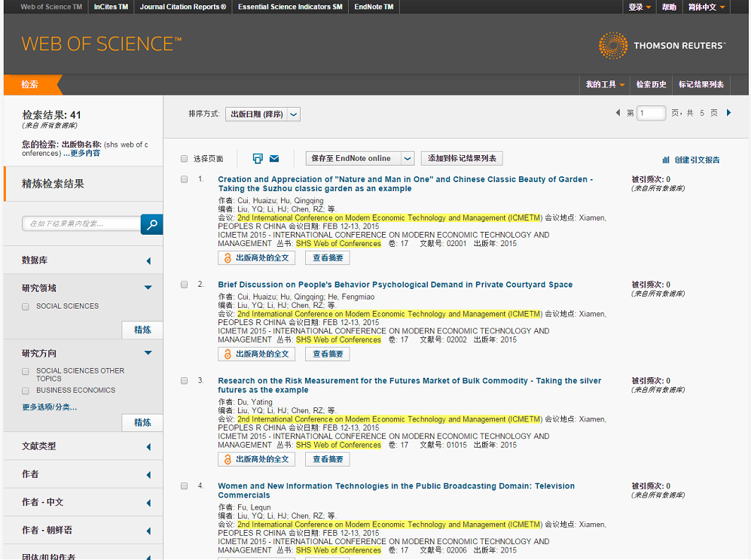Tick the BUSINESS ECONOMICS checkbox
The image size is (751, 560).
click(26, 391)
